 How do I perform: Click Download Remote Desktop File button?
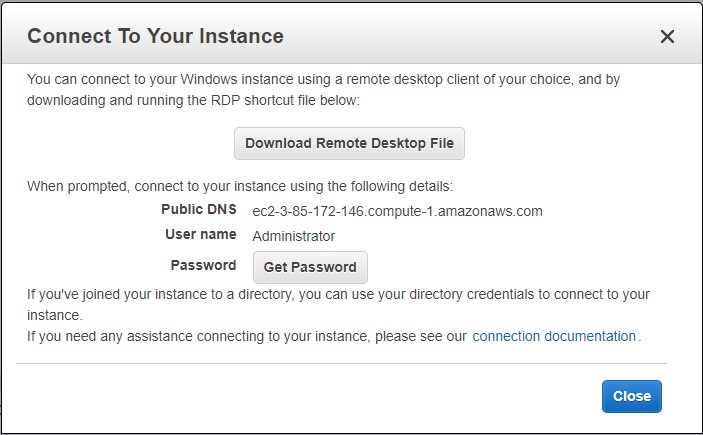pos(349,143)
